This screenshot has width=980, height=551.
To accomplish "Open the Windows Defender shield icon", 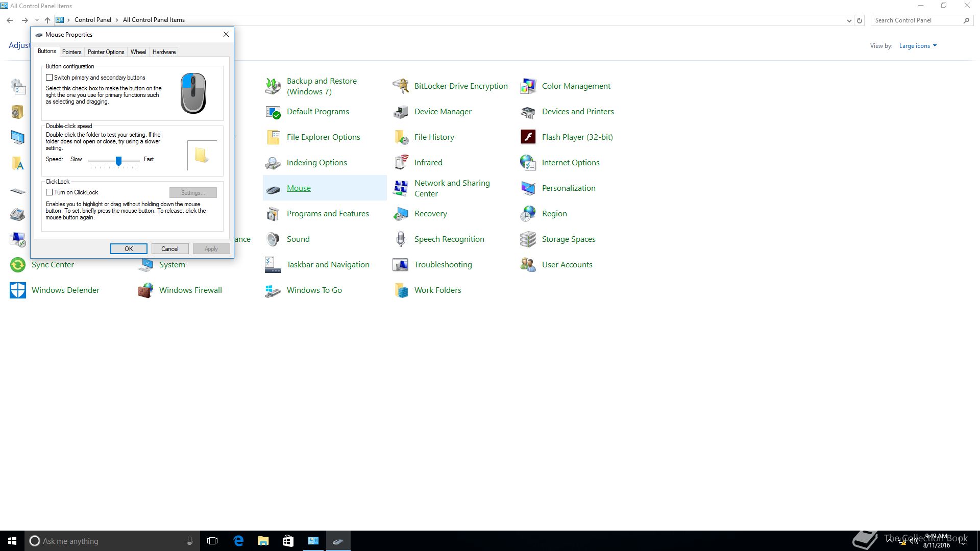I will pos(18,290).
